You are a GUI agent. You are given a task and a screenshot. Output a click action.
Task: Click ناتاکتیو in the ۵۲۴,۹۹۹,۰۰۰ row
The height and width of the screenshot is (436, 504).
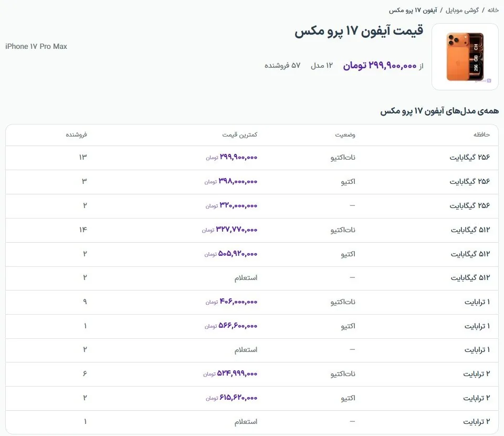click(343, 373)
